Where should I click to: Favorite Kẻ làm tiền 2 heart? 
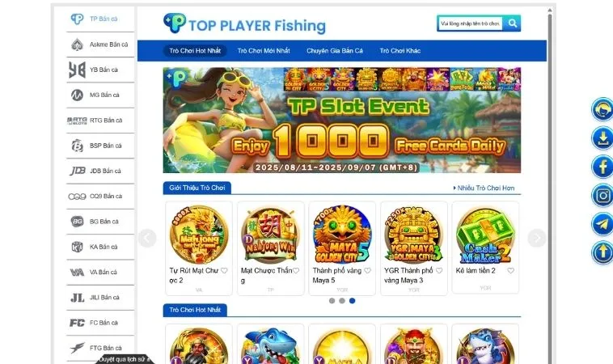click(x=510, y=270)
